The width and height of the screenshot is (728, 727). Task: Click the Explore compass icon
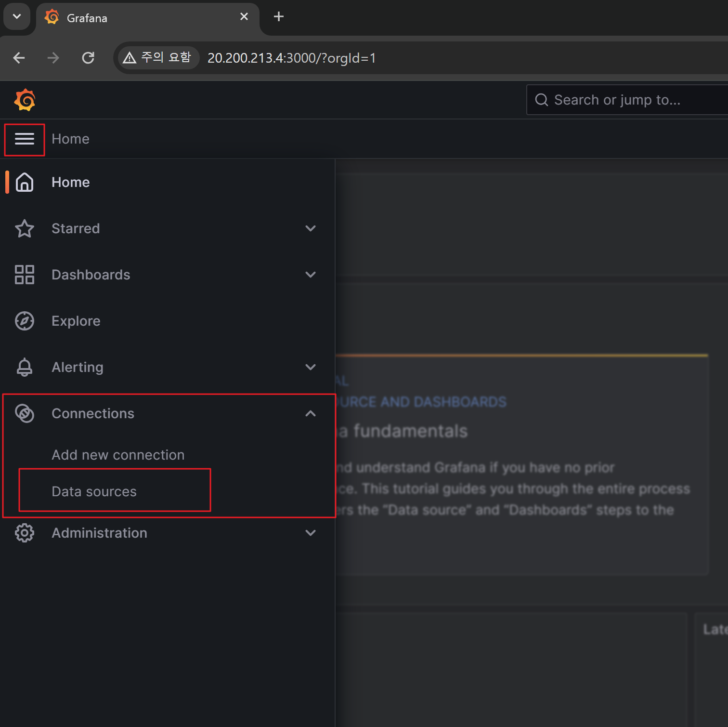(x=25, y=321)
